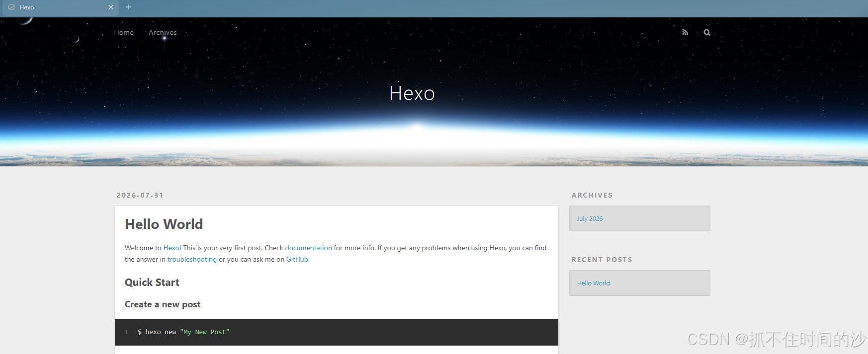
Task: Click the ARCHIVES widget heading
Action: click(592, 195)
